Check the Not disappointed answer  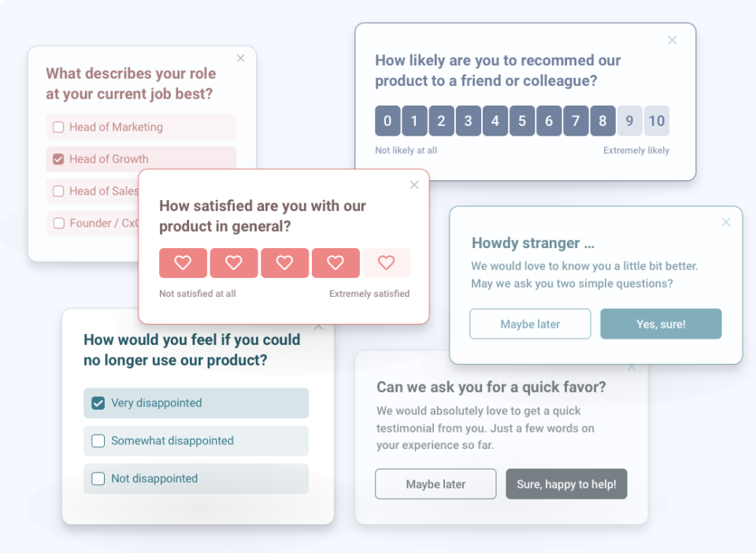click(98, 478)
